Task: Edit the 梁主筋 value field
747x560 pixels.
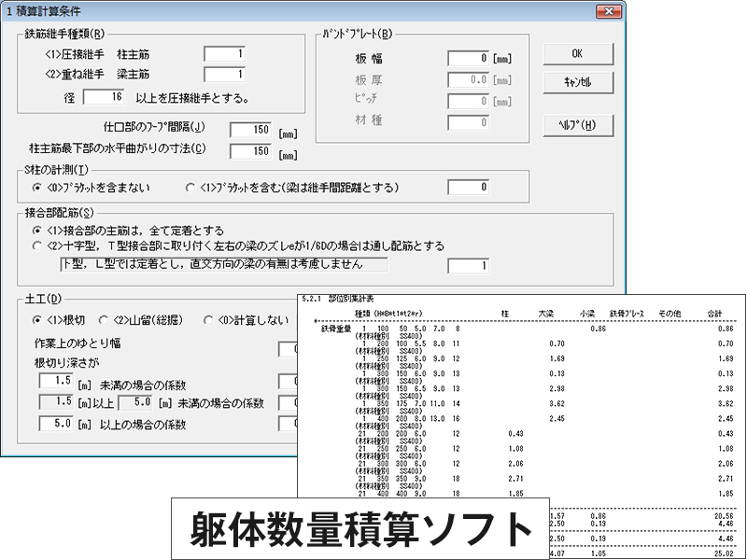Action: pos(223,74)
